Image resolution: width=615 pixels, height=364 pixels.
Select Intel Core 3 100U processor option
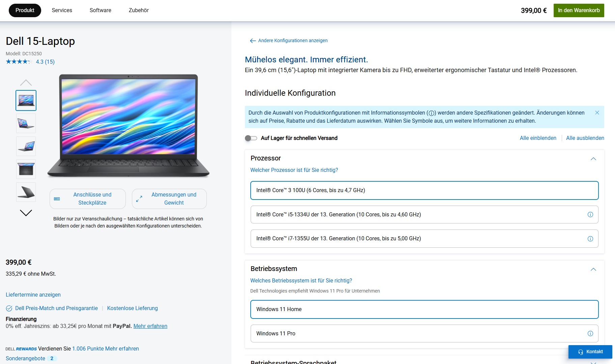[x=424, y=190]
